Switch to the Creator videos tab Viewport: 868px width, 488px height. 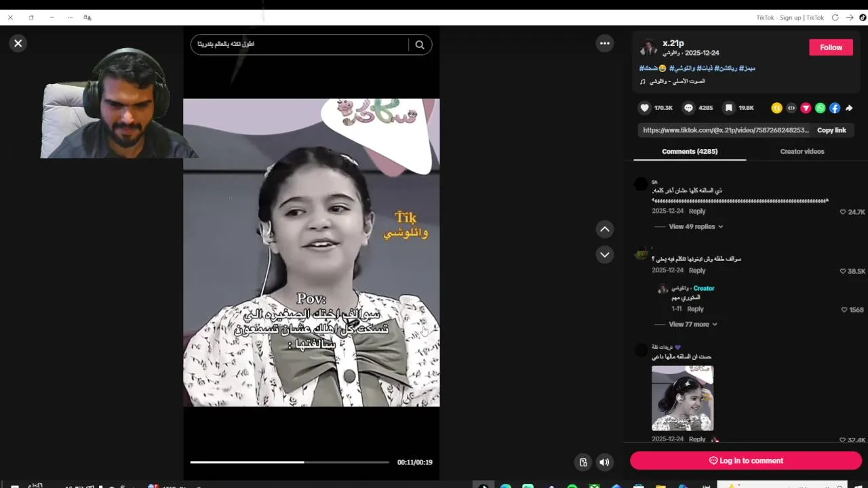802,151
